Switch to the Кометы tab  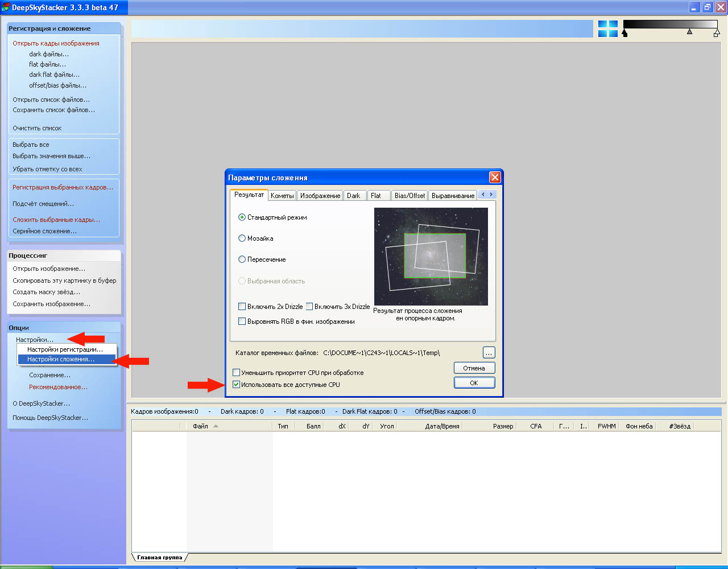coord(282,196)
